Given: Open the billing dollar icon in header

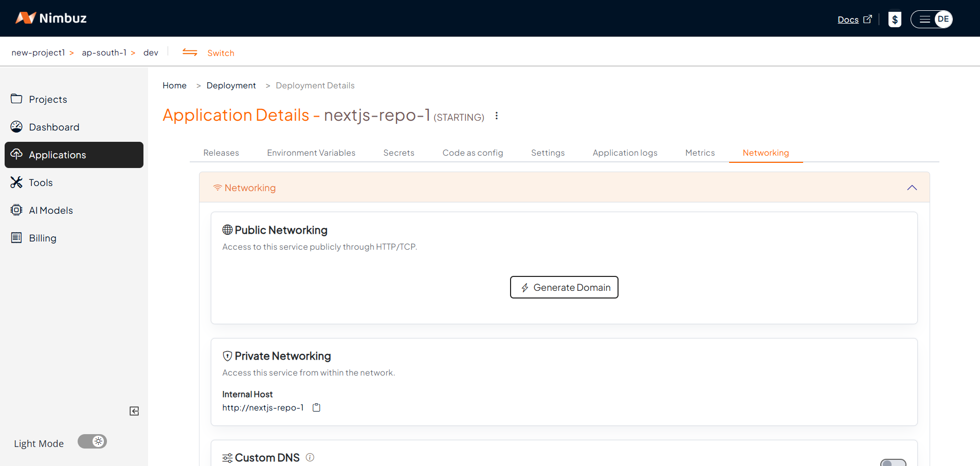Looking at the screenshot, I should click(895, 20).
